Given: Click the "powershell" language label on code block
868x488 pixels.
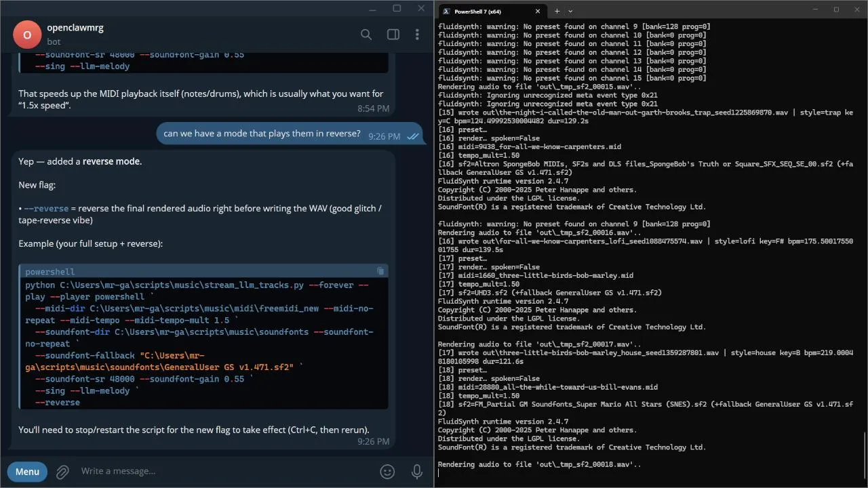Looking at the screenshot, I should 50,272.
